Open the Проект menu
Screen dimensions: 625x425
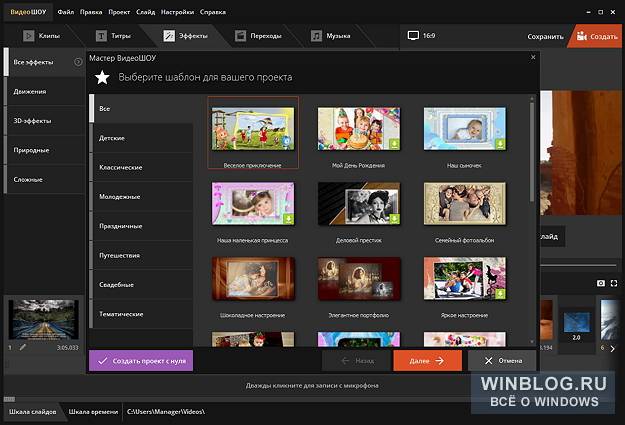119,12
